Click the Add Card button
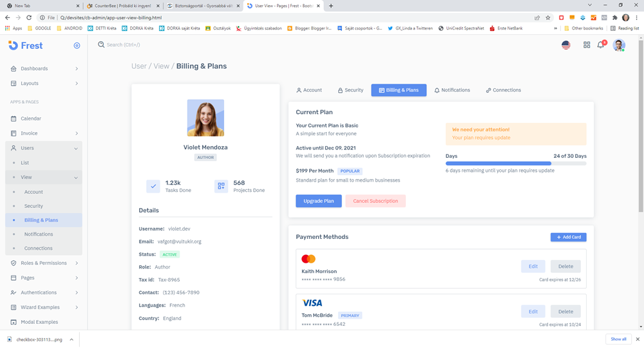644x349 pixels. click(568, 237)
